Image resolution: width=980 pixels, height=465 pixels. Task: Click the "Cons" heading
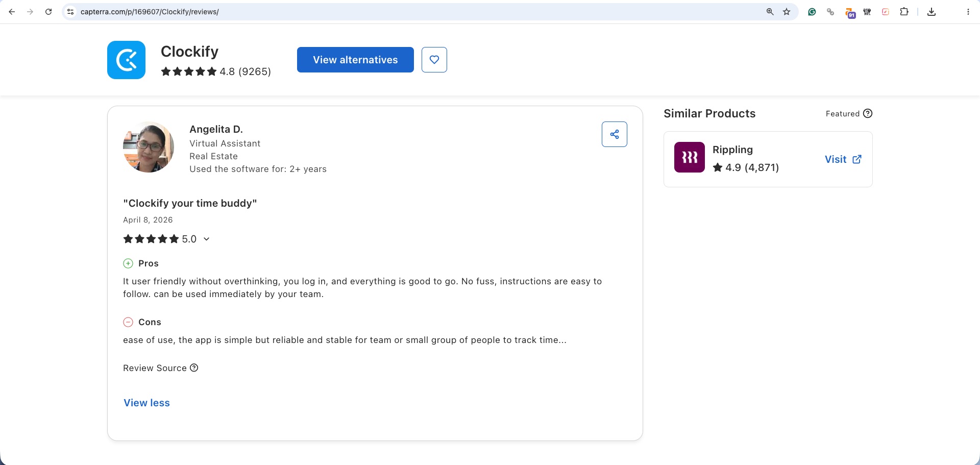click(150, 322)
